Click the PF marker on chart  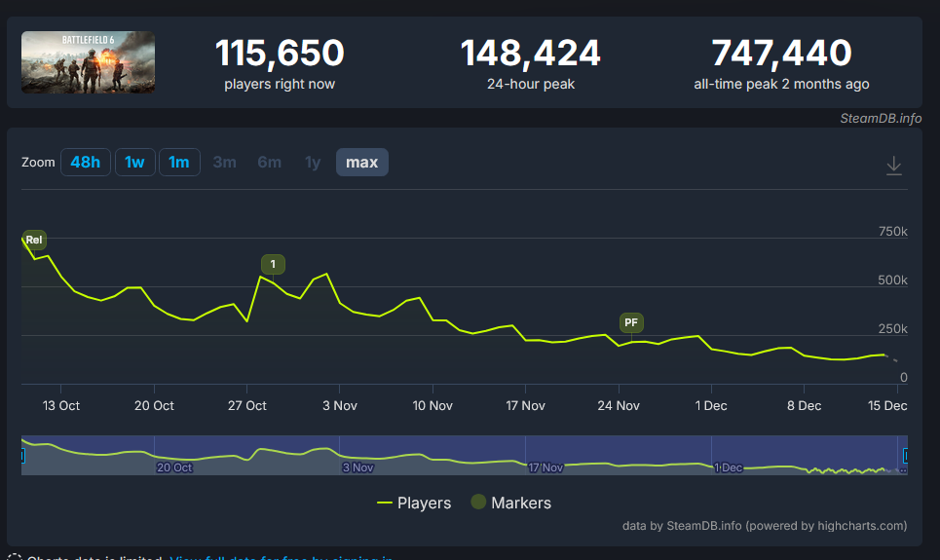(631, 322)
